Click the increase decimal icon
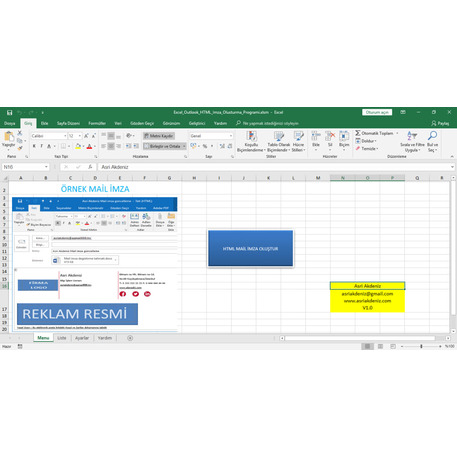Image resolution: width=457 pixels, height=457 pixels. (x=222, y=146)
